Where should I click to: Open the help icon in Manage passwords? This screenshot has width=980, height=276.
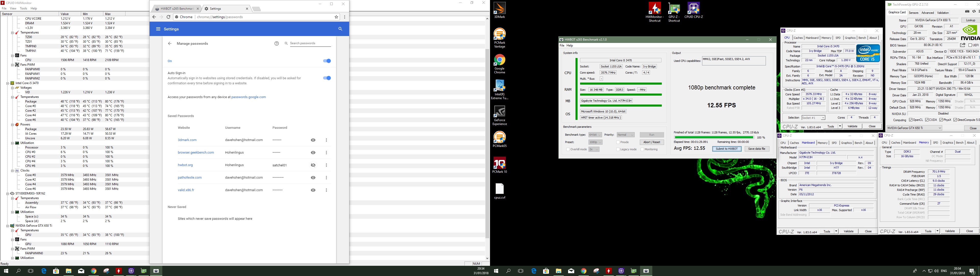point(277,43)
